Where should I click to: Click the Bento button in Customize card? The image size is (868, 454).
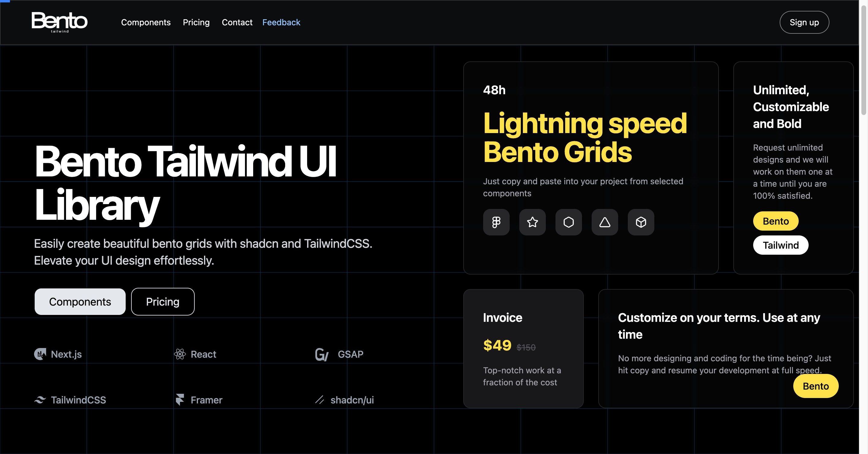coord(816,386)
